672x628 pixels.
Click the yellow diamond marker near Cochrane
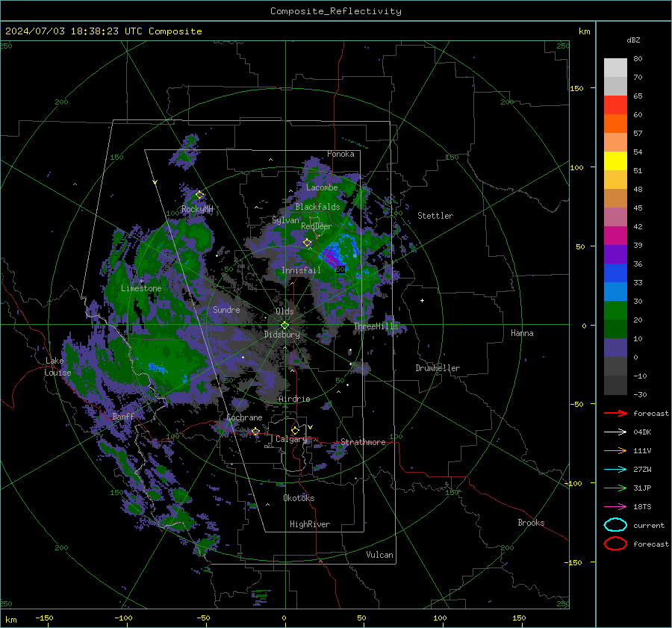[255, 432]
